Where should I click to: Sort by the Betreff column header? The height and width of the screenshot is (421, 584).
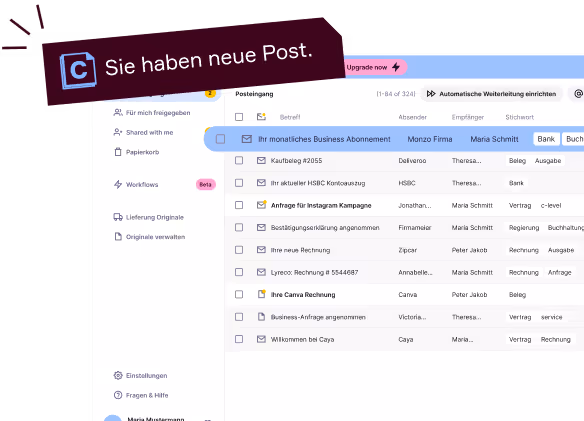(290, 117)
